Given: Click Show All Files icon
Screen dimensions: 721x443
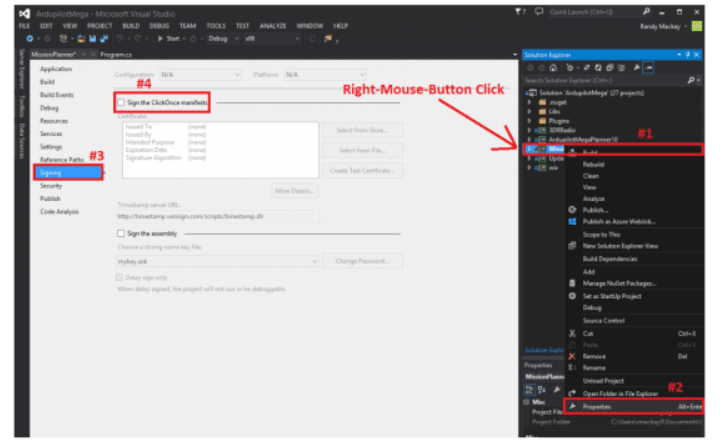Looking at the screenshot, I should pyautogui.click(x=621, y=68).
